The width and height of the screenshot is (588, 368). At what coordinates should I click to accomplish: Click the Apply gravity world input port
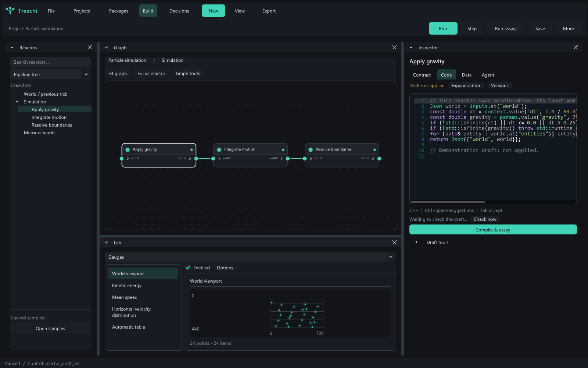click(x=122, y=159)
